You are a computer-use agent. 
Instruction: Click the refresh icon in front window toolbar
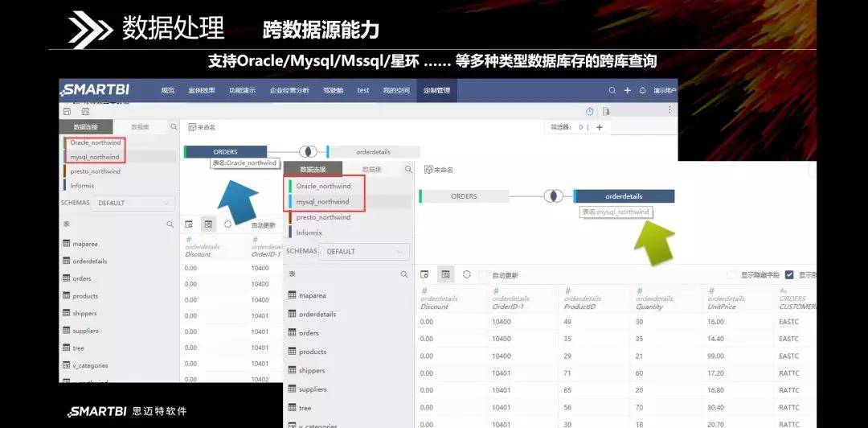(467, 274)
